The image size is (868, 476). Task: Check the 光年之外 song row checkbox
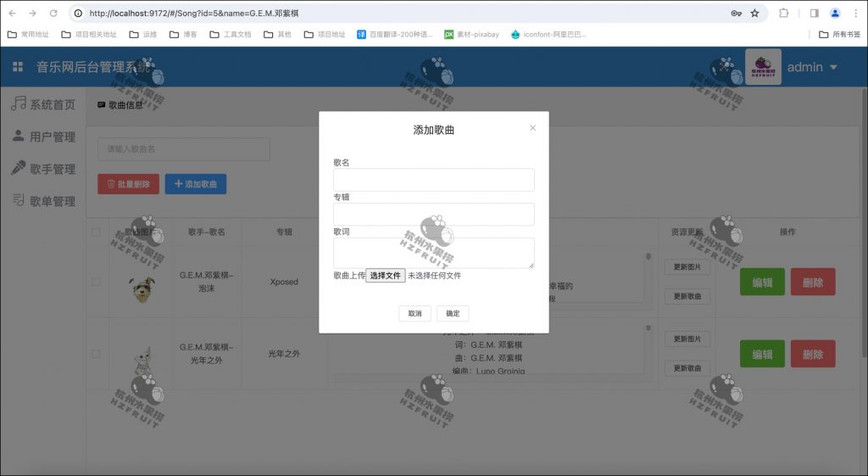[96, 354]
